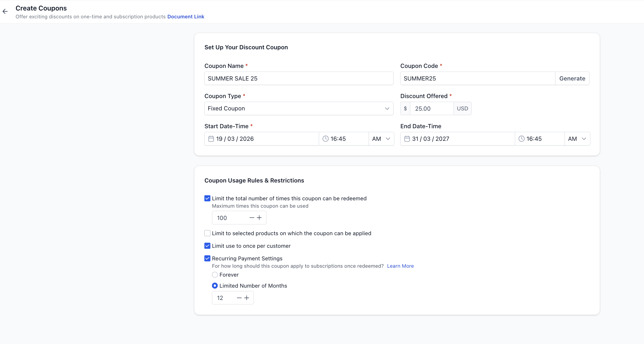
Task: Increase max redemptions with plus icon
Action: tap(259, 218)
